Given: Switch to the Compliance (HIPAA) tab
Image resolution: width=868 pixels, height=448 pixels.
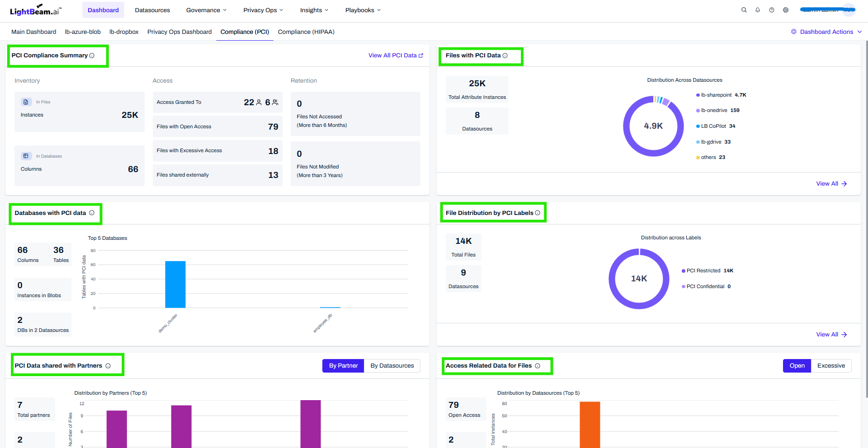Looking at the screenshot, I should pyautogui.click(x=306, y=32).
